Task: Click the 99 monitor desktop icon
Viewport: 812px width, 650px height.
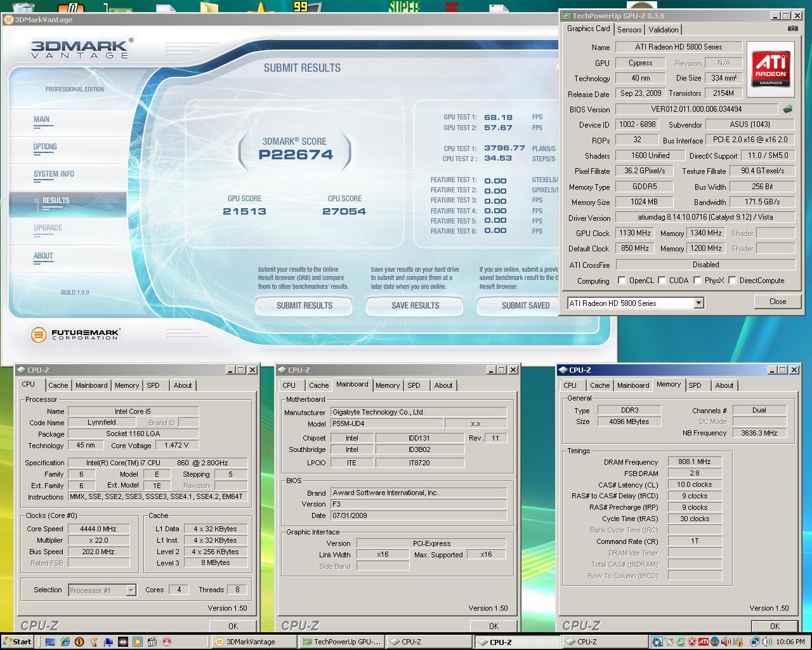Action: pyautogui.click(x=307, y=7)
